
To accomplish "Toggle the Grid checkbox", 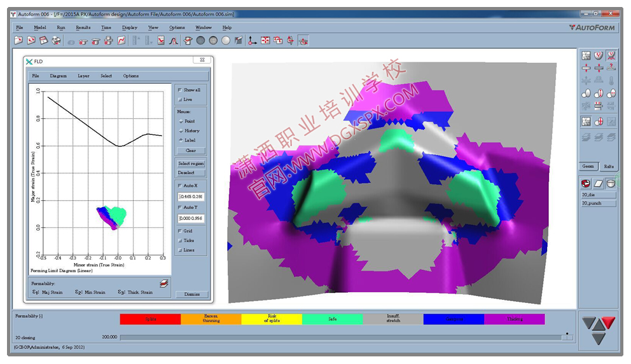I will tap(180, 231).
